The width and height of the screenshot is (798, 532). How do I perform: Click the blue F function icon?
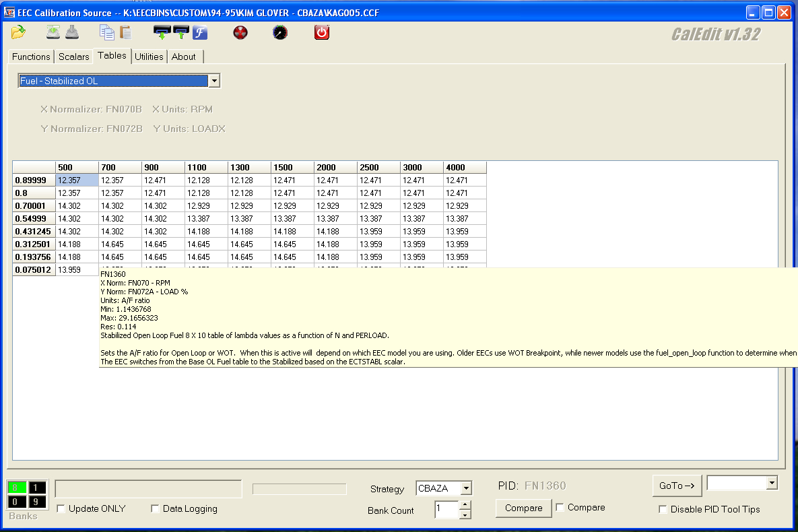coord(200,32)
